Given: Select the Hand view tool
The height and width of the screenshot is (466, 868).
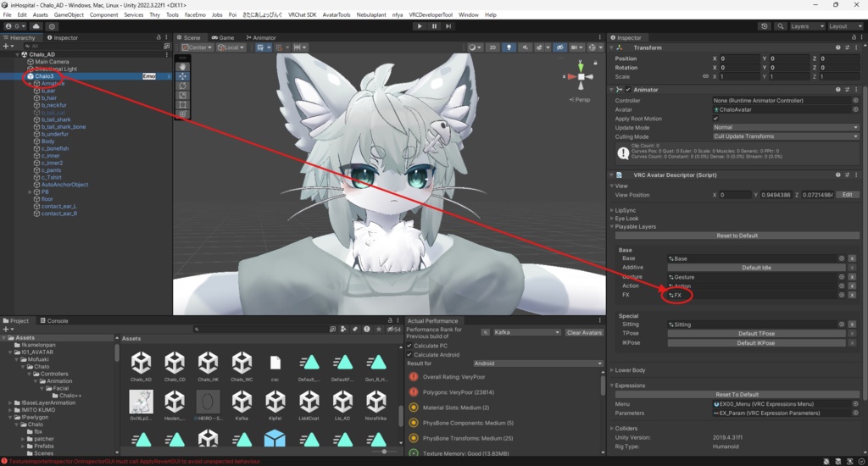Looking at the screenshot, I should coord(182,66).
